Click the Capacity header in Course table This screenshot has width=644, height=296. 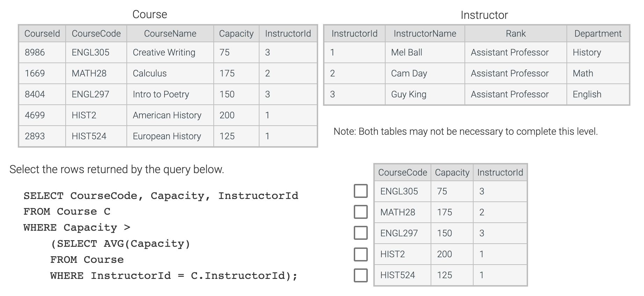(236, 34)
